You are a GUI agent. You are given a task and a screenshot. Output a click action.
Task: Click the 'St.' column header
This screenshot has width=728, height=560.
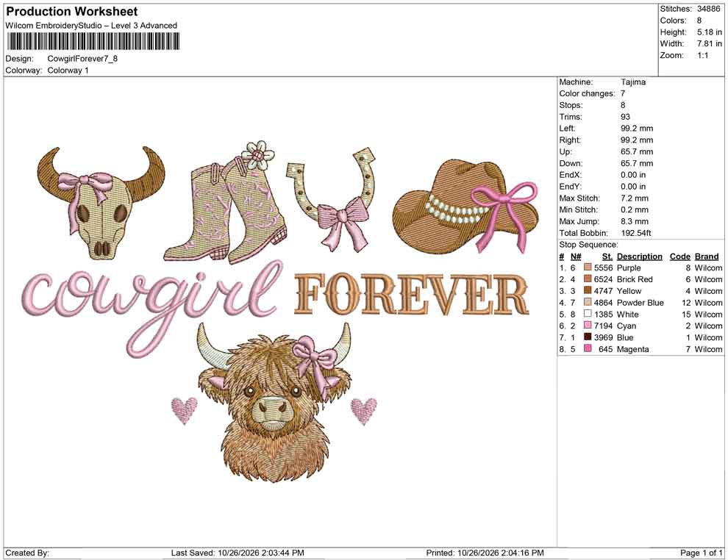point(607,256)
